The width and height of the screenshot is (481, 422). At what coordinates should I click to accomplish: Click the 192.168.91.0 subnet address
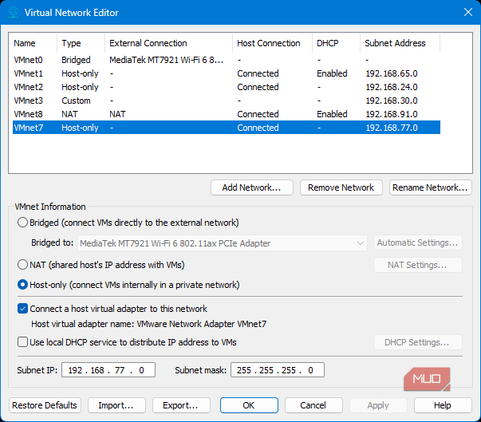tap(392, 114)
